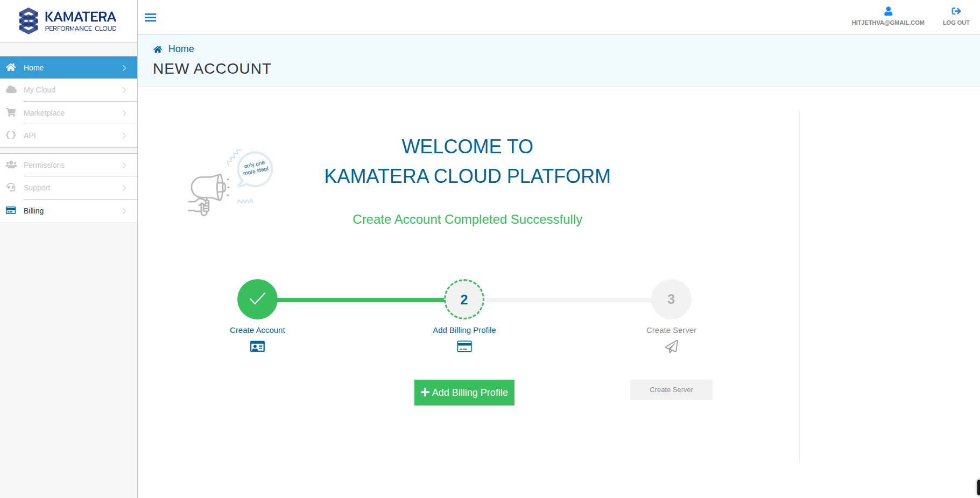980x498 pixels.
Task: Click the green progress bar between steps 1 and 2
Action: [x=361, y=300]
